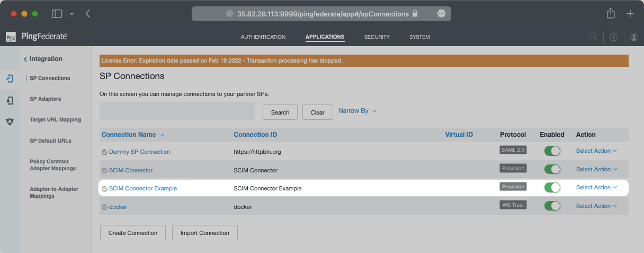Turn off the docker connection toggle

(x=552, y=206)
